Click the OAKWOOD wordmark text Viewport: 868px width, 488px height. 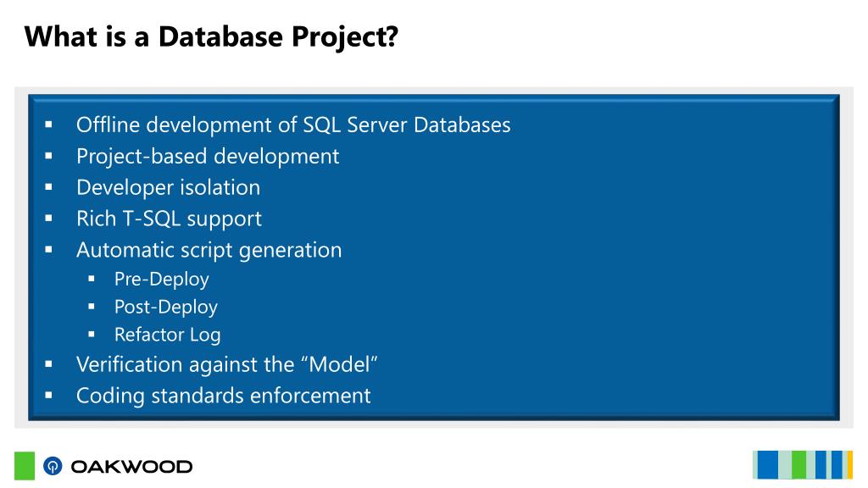click(131, 467)
